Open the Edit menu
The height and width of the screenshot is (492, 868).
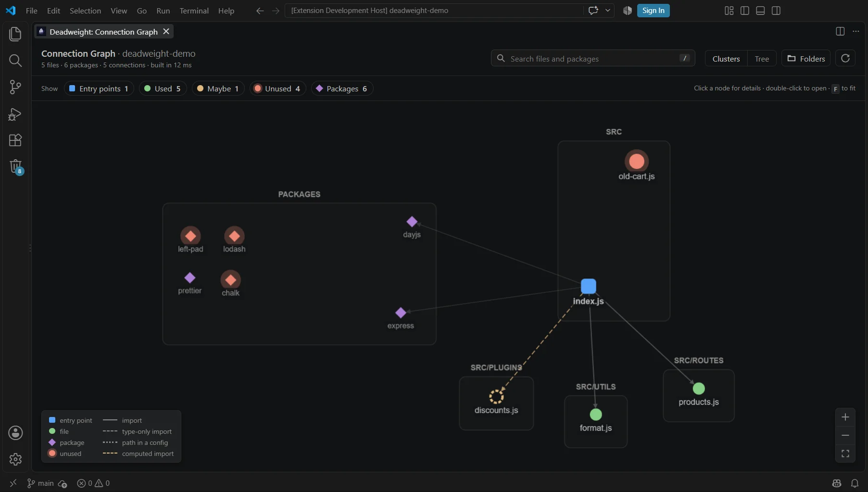click(x=53, y=11)
